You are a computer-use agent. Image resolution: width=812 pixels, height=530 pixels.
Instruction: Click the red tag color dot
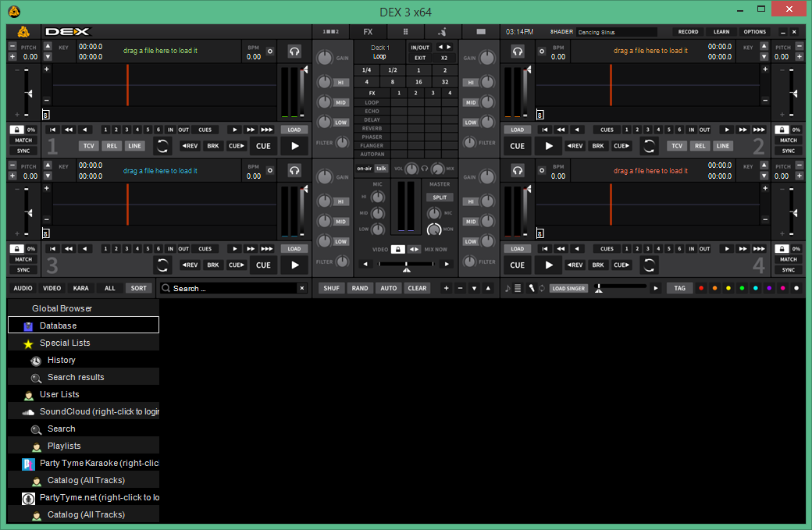(701, 288)
